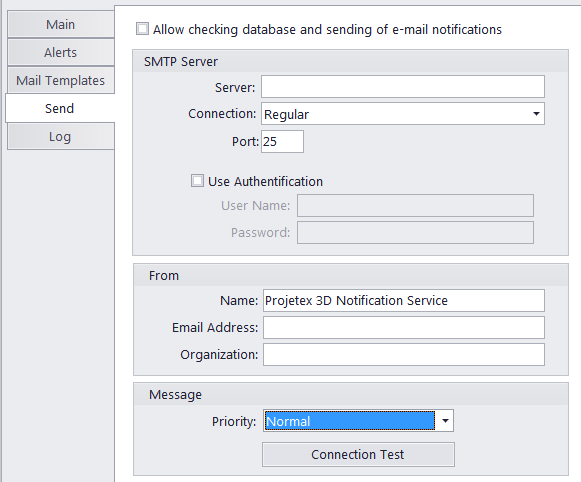Image resolution: width=581 pixels, height=482 pixels.
Task: Click the Connection Test button
Action: coord(358,454)
